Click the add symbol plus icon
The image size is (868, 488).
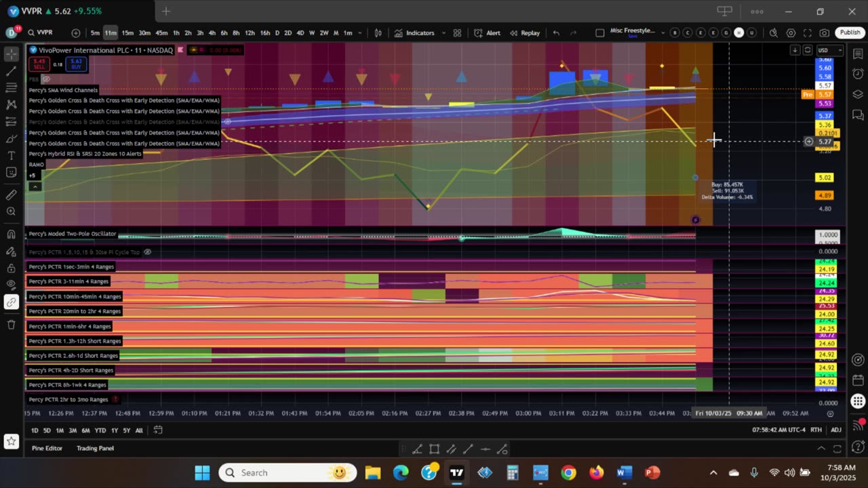click(75, 33)
